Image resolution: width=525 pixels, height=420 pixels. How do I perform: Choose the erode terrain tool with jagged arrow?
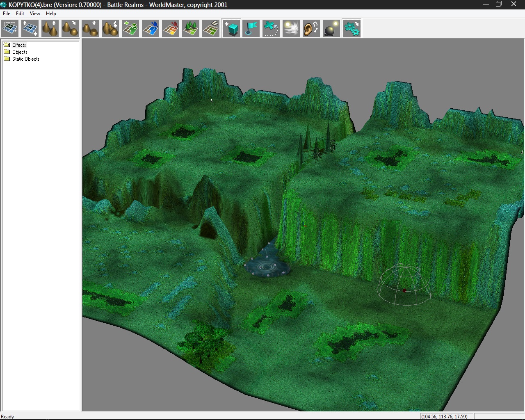pyautogui.click(x=110, y=29)
